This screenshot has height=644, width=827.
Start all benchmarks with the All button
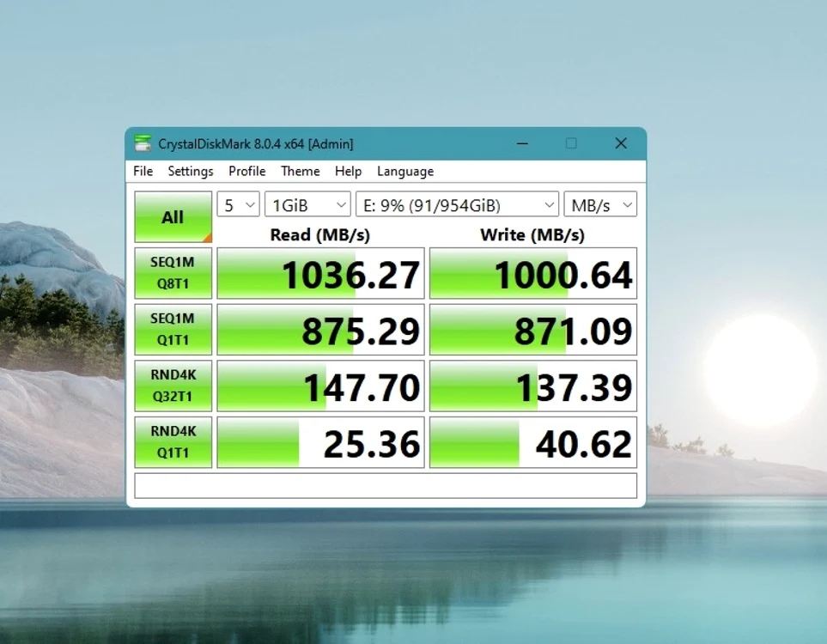click(173, 216)
